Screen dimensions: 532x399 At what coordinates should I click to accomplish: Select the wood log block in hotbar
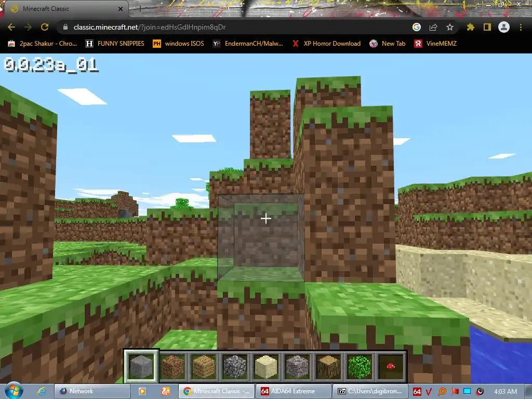pyautogui.click(x=328, y=366)
